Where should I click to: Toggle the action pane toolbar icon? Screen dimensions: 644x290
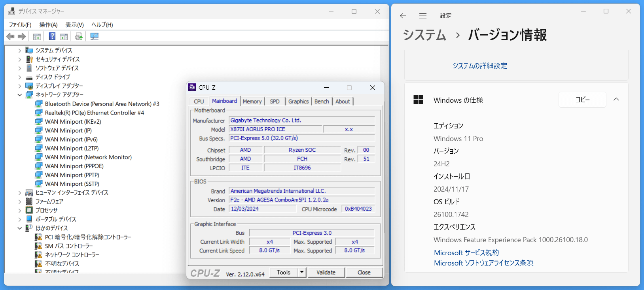(x=64, y=36)
